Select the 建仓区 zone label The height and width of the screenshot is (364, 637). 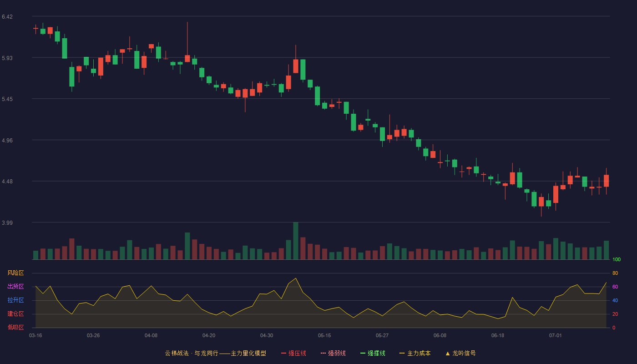[x=15, y=314]
